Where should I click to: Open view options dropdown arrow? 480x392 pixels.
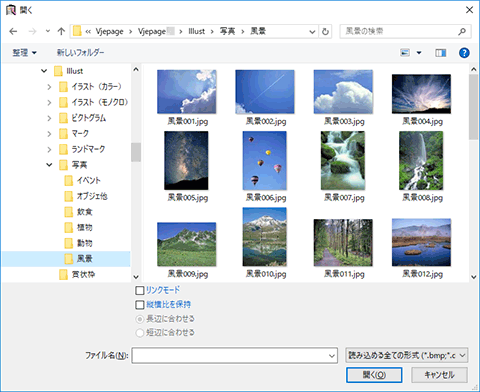coord(419,53)
